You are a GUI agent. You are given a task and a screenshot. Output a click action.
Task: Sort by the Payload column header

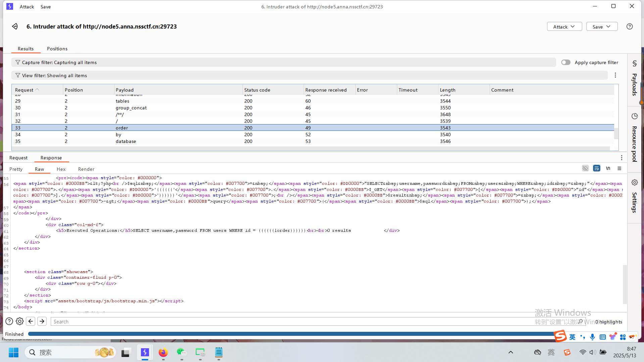178,90
